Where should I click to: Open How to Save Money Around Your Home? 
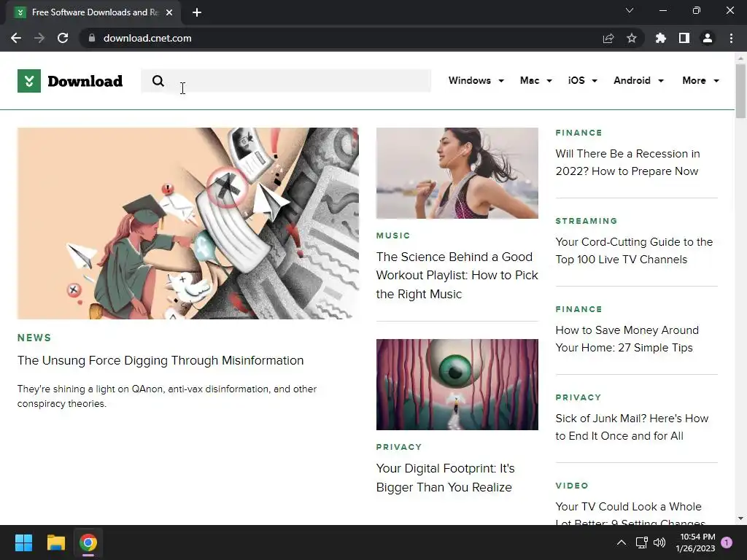(x=627, y=338)
